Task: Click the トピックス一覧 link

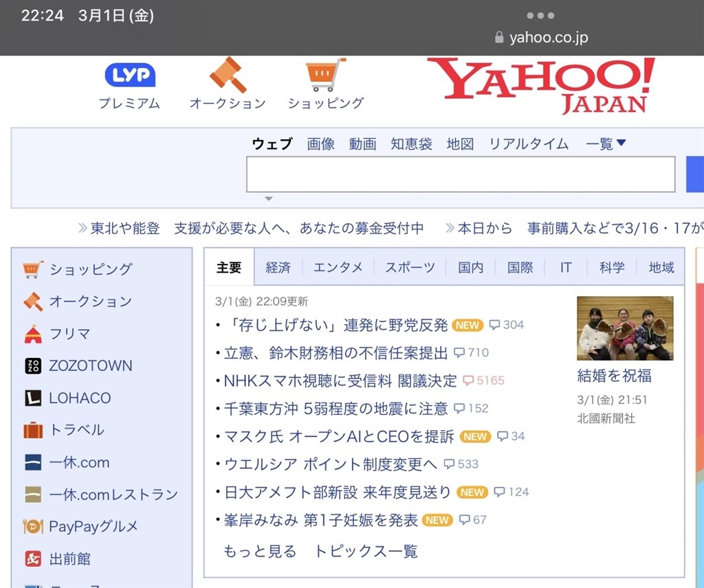Action: 366,551
